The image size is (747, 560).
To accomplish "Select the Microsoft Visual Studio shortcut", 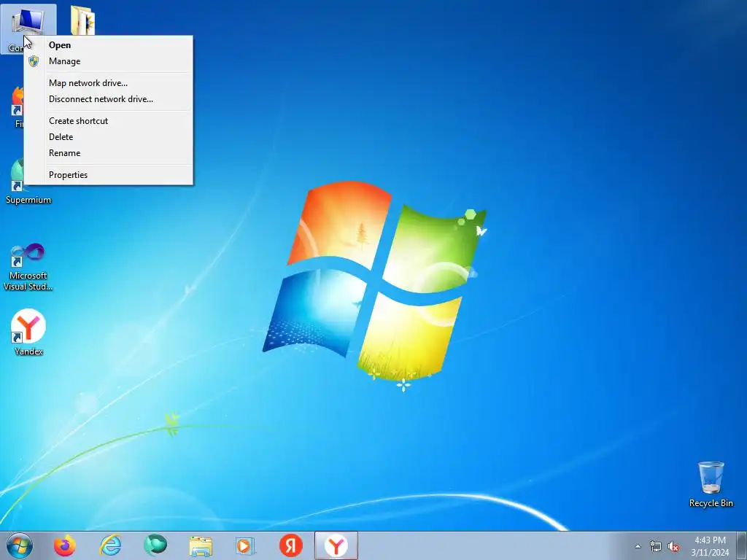I will [x=28, y=267].
